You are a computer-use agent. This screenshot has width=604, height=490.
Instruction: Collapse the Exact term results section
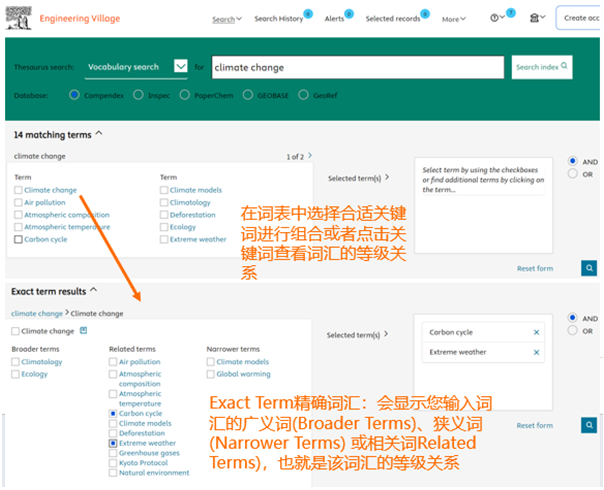point(94,291)
